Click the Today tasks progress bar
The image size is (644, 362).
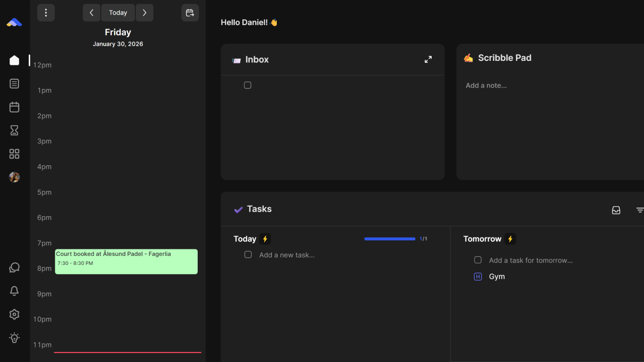coord(389,239)
